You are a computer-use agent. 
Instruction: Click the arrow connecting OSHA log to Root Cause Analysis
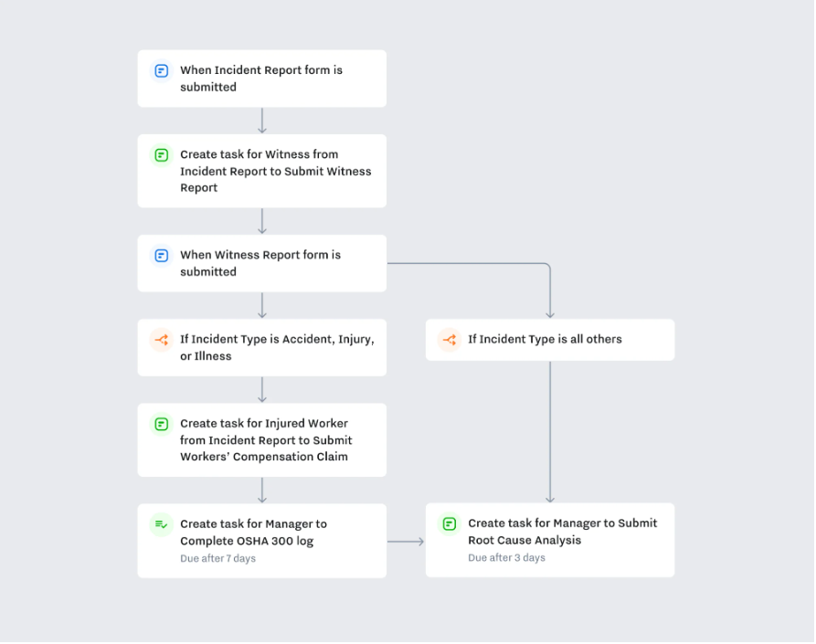(x=406, y=542)
